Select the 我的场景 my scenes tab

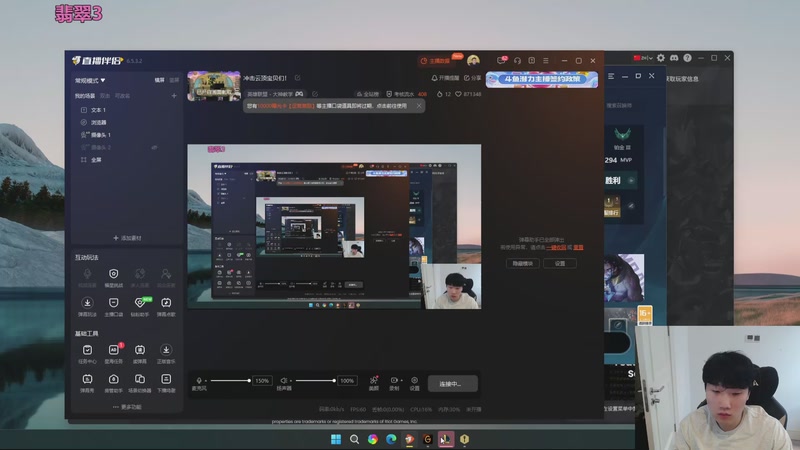tap(85, 96)
